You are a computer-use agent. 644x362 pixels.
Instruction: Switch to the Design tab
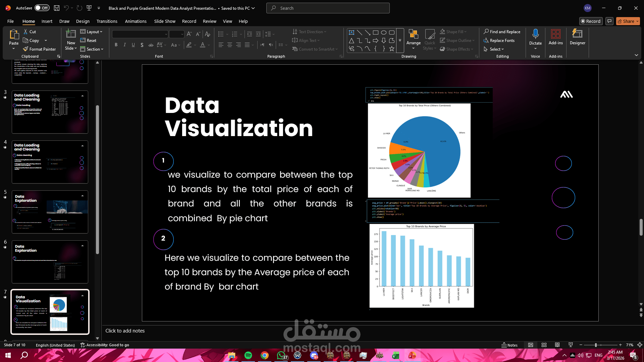point(83,21)
